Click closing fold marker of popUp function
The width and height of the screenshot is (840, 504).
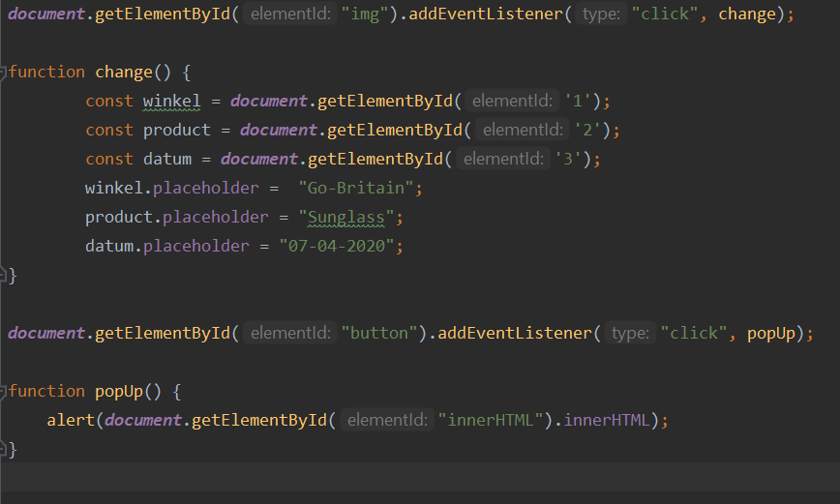(4, 450)
